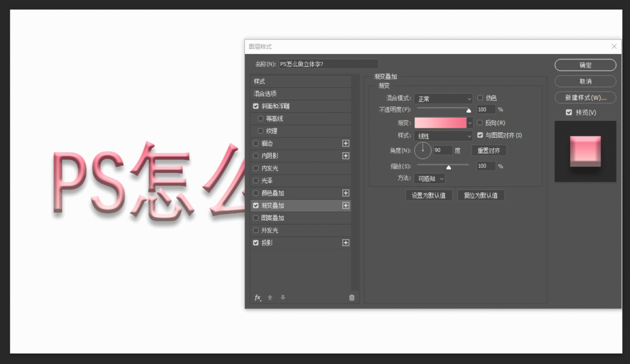Open gradient picker dropdown arrow
630x364 pixels.
(469, 123)
